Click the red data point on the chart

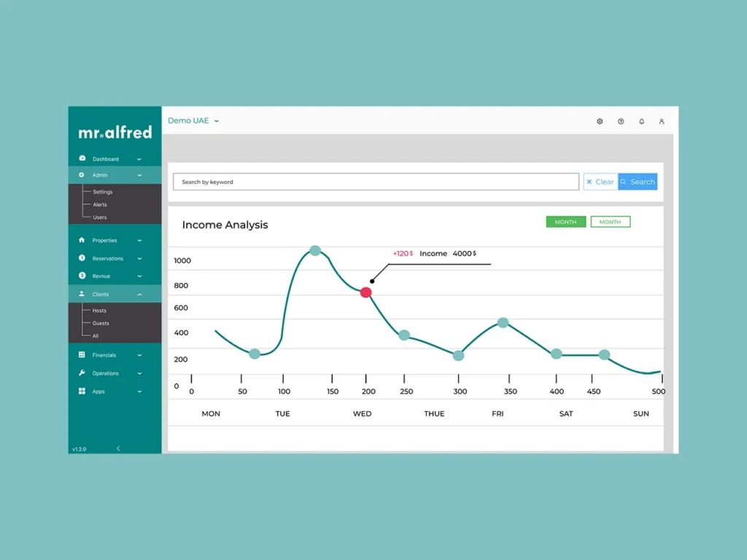[x=366, y=292]
